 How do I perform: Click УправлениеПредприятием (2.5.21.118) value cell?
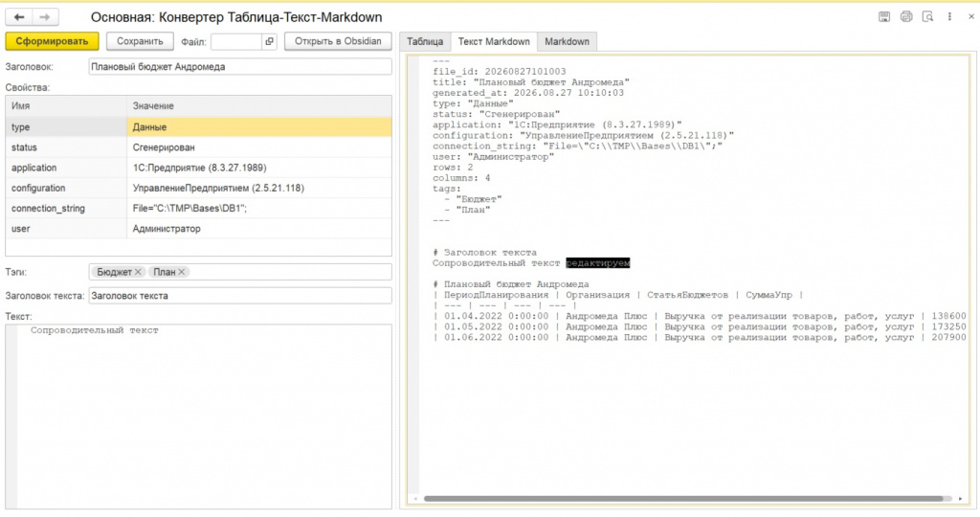[259, 189]
